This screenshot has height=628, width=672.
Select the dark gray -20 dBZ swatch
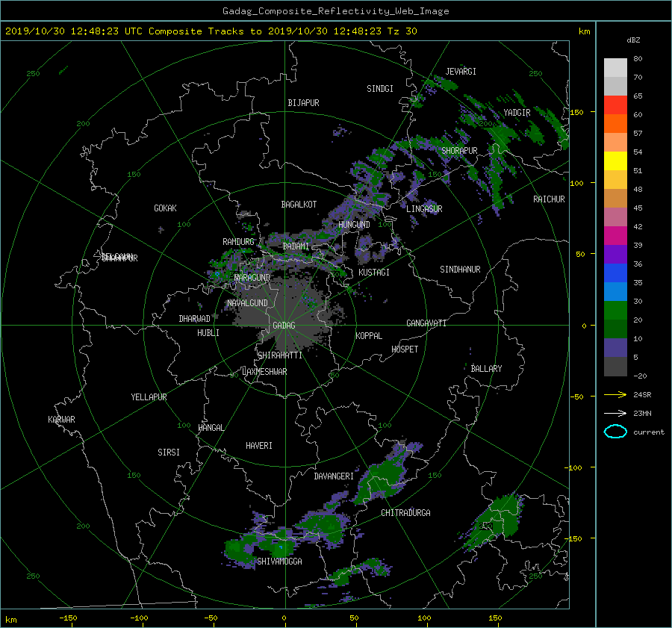pos(615,367)
